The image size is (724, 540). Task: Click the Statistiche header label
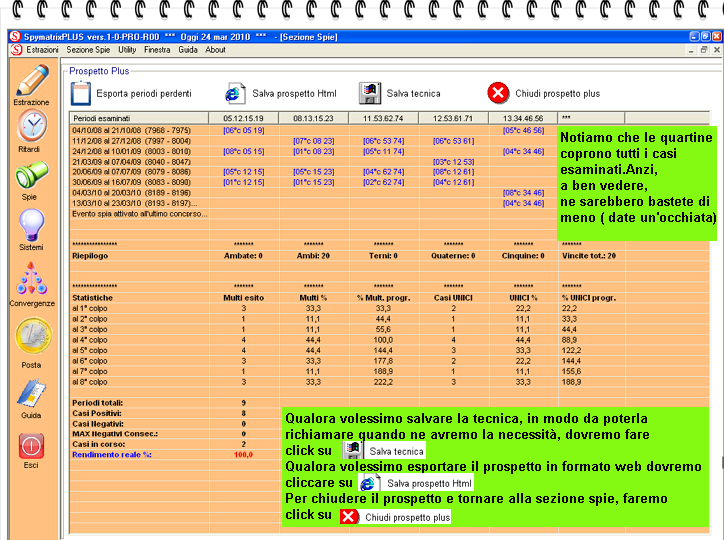point(92,298)
